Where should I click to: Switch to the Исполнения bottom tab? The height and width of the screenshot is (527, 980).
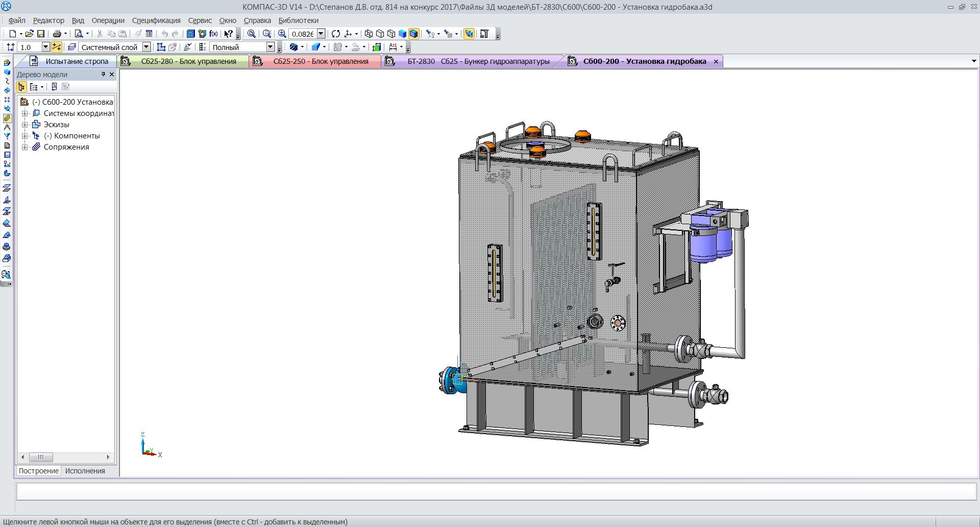85,471
